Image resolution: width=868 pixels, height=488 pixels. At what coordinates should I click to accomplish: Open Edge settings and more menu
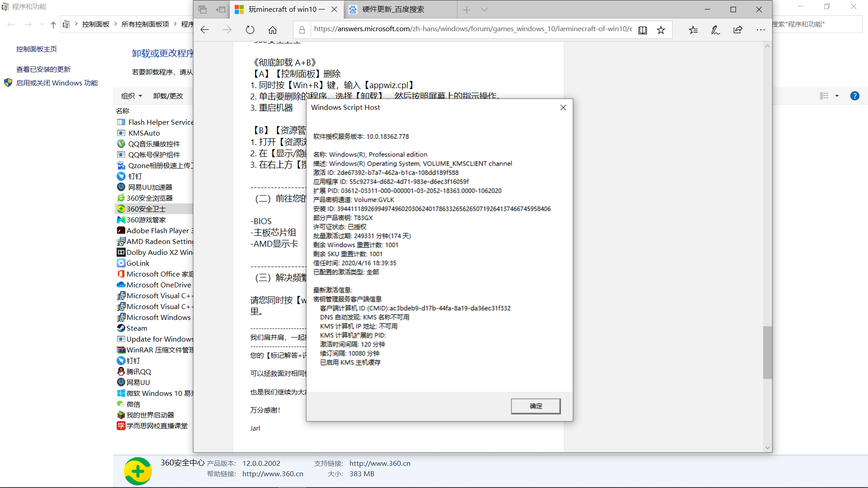(x=761, y=30)
